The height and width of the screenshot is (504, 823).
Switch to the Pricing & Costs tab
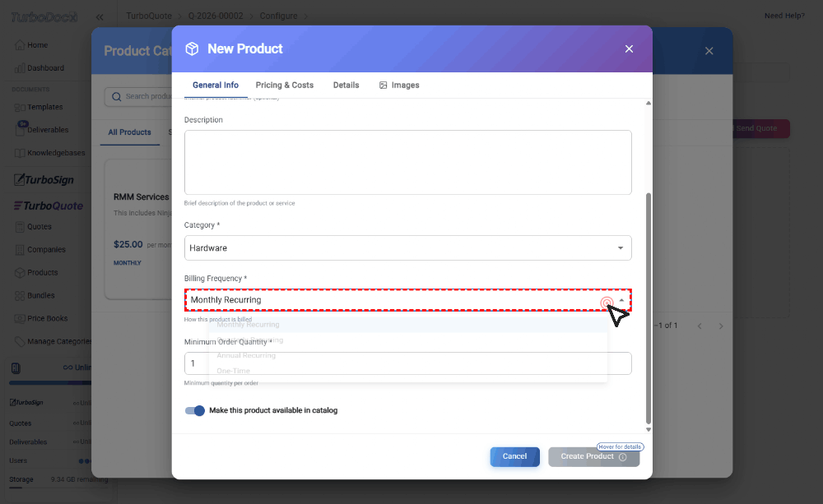coord(285,85)
